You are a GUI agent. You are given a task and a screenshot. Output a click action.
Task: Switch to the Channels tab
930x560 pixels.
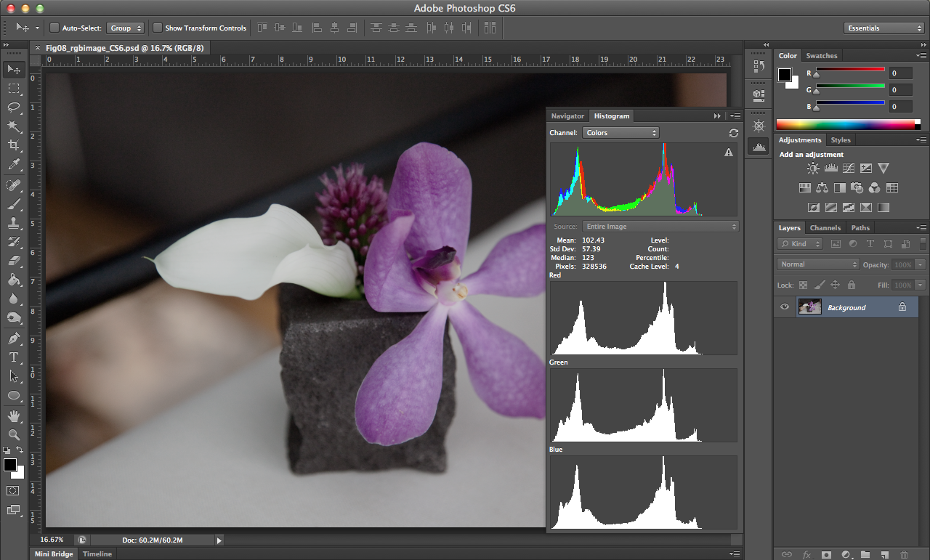tap(825, 228)
